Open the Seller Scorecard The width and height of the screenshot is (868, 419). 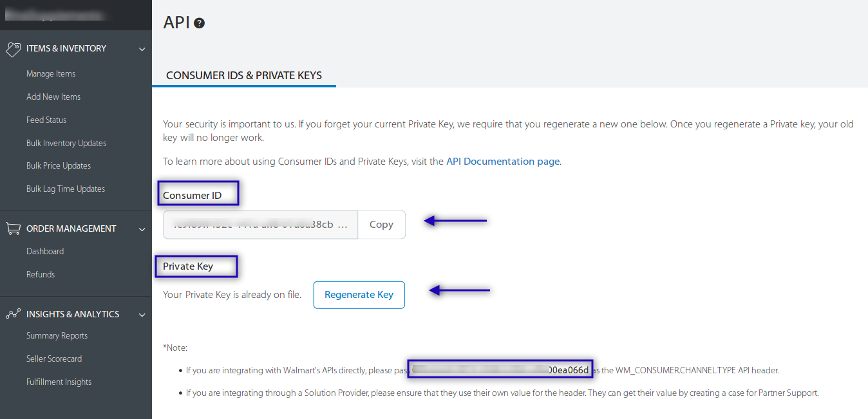click(x=54, y=359)
